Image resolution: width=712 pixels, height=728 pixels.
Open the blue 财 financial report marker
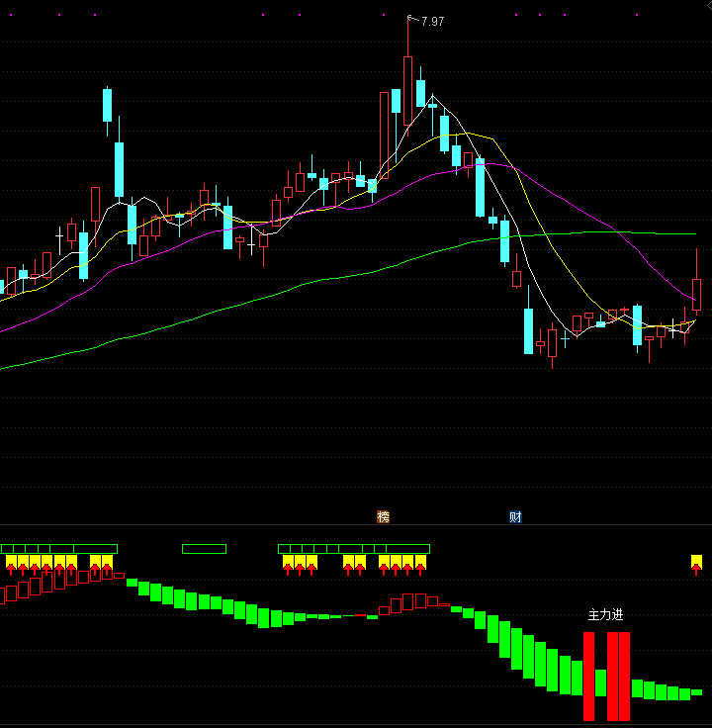click(x=515, y=516)
